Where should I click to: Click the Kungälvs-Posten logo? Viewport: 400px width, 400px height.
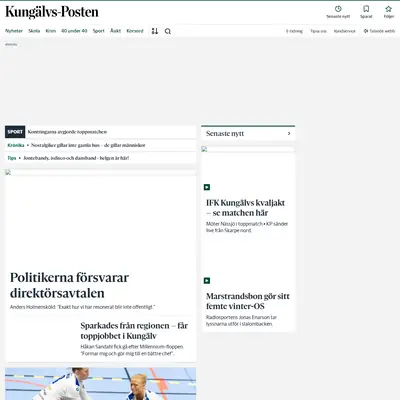[x=52, y=12]
